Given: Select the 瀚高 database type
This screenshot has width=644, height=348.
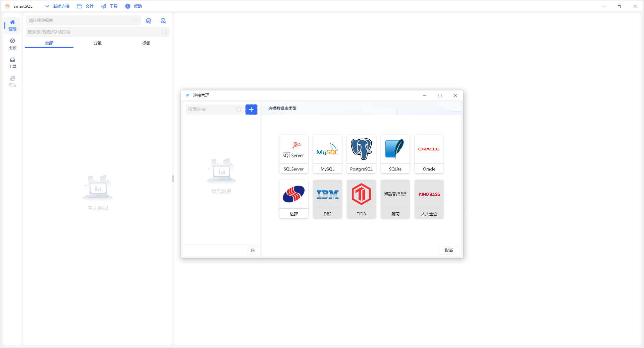Looking at the screenshot, I should pos(395,199).
